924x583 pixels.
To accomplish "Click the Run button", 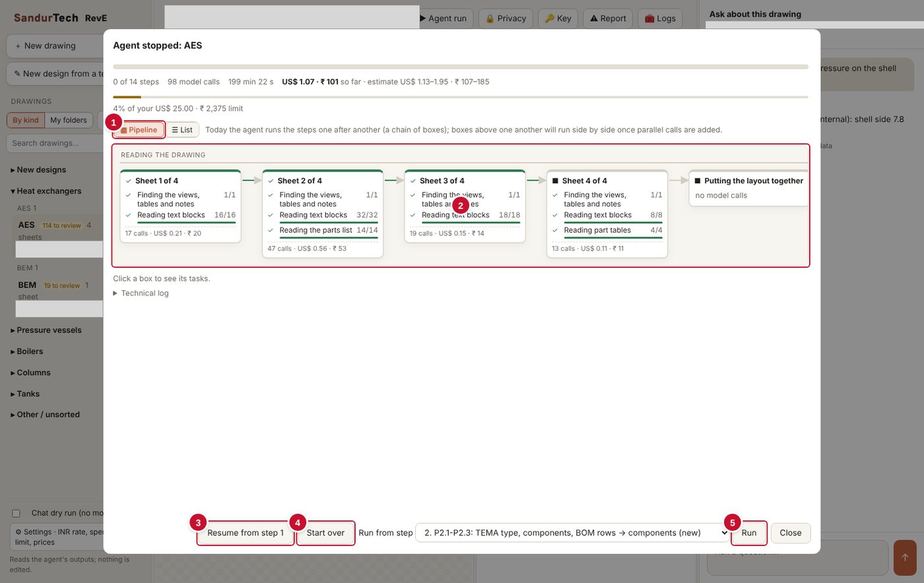I will 749,533.
